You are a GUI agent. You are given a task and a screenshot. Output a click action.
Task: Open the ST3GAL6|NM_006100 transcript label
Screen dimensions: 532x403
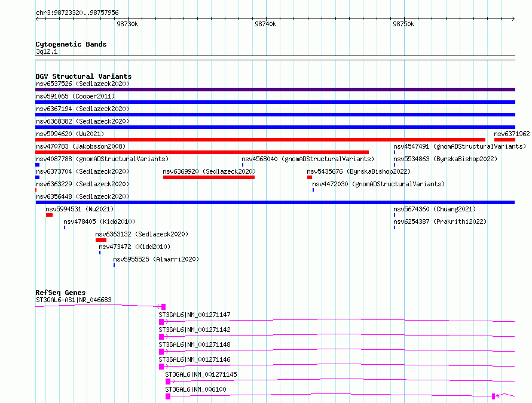coord(196,389)
